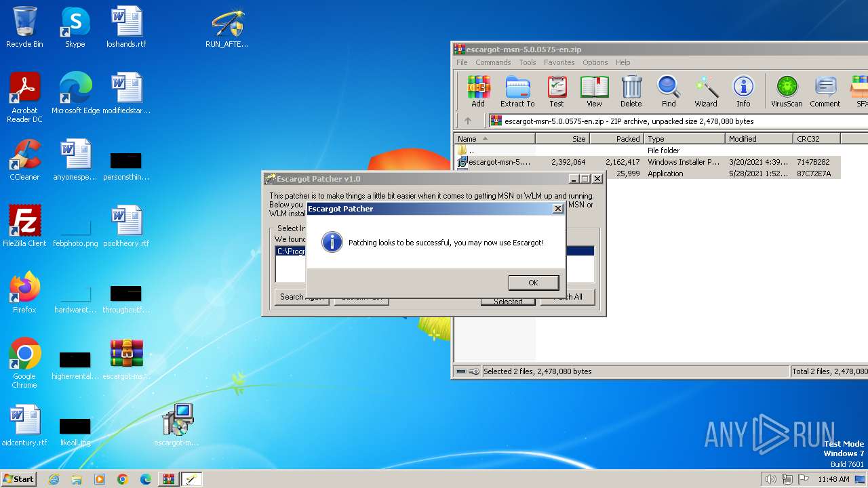Viewport: 868px width, 488px height.
Task: Click the Extract To tool in WinRAR
Action: click(517, 91)
